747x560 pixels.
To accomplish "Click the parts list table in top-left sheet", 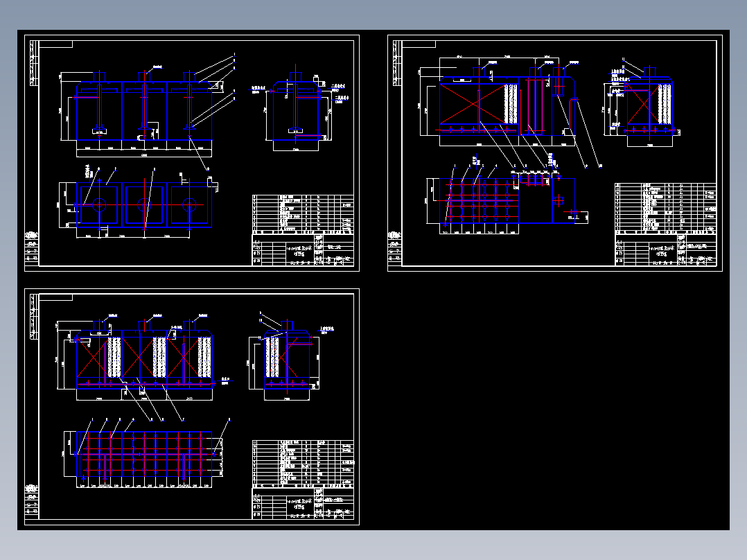I will pyautogui.click(x=303, y=213).
